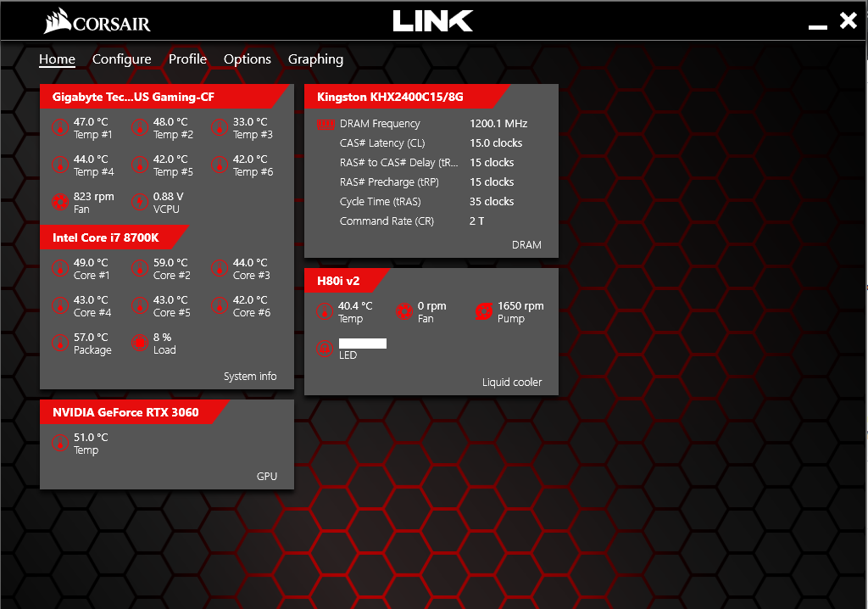This screenshot has height=609, width=868.
Task: Click the 1650 rpm pump reading
Action: [520, 306]
